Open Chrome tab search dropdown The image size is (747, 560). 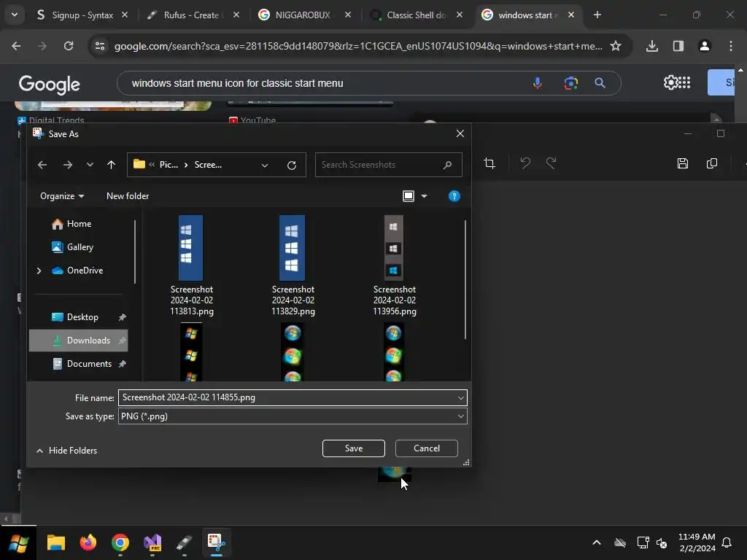point(15,15)
